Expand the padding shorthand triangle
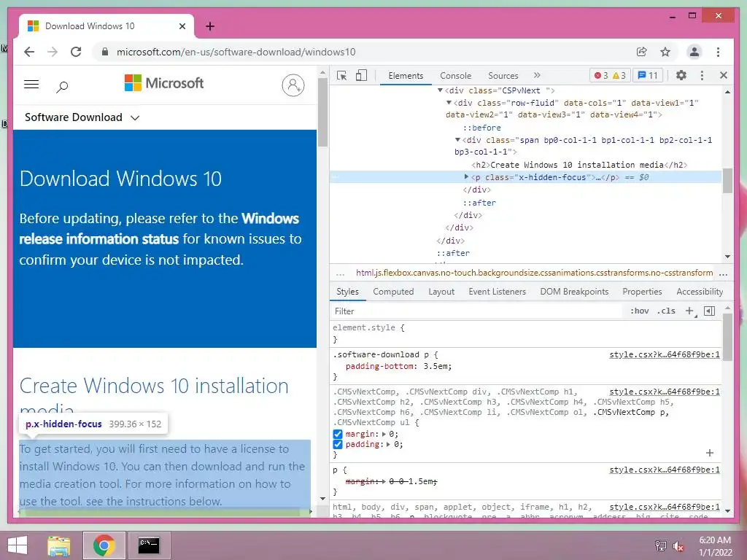The width and height of the screenshot is (747, 560). [388, 444]
